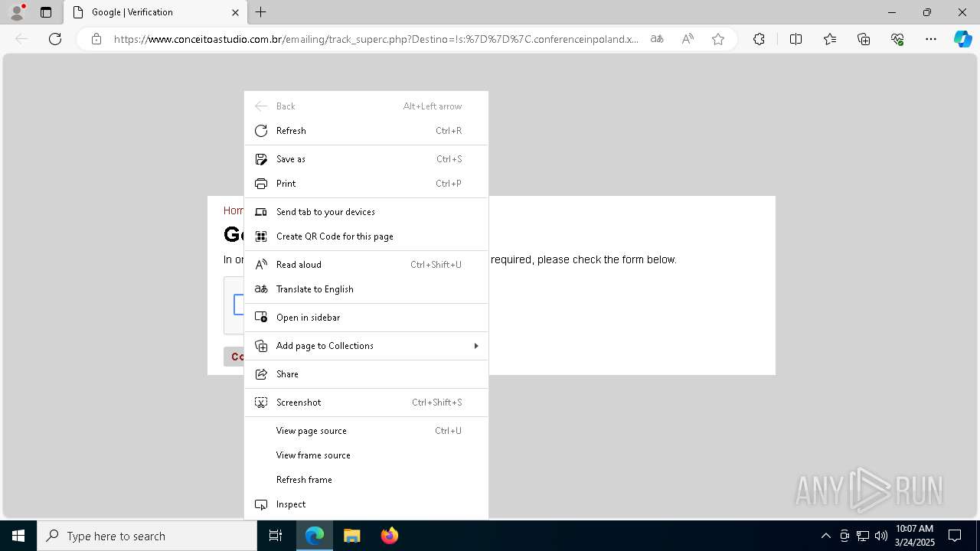Viewport: 980px width, 551px height.
Task: Open the notification center icon
Action: pos(955,536)
